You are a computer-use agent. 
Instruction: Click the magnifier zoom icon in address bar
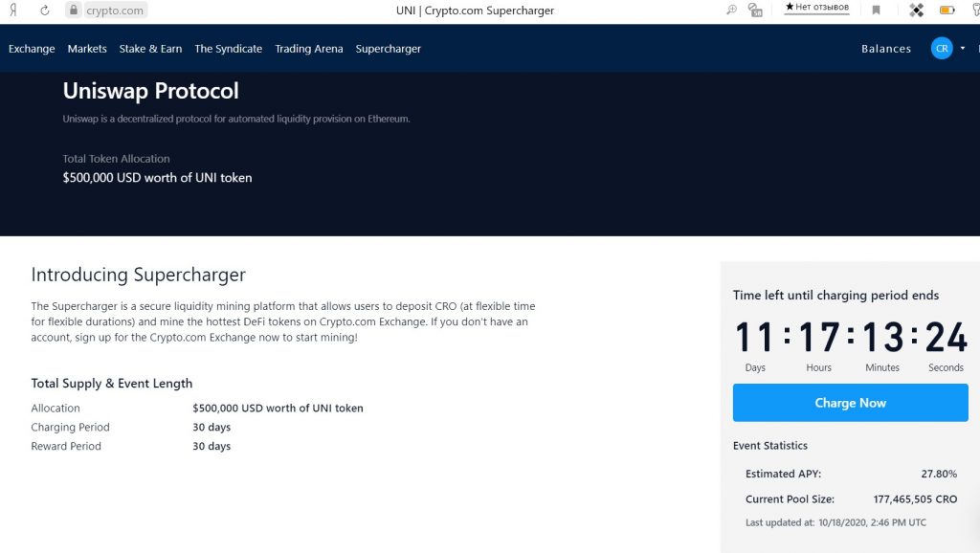point(731,10)
